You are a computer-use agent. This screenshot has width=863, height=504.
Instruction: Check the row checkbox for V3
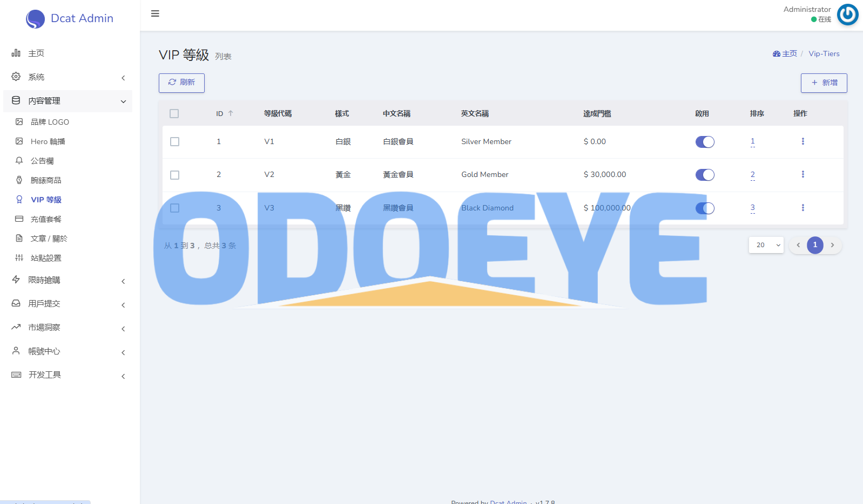point(174,208)
